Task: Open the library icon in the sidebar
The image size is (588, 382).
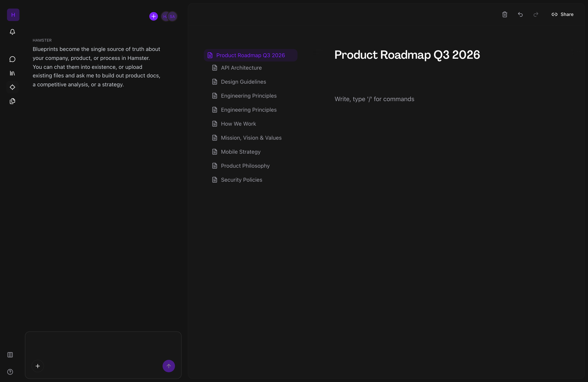Action: pyautogui.click(x=12, y=73)
